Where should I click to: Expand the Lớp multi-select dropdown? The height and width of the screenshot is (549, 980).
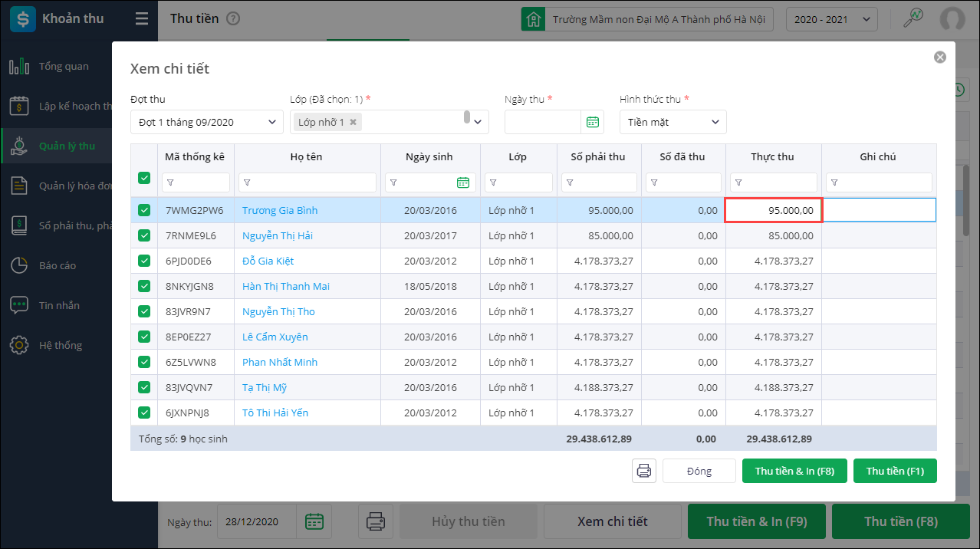pos(479,122)
